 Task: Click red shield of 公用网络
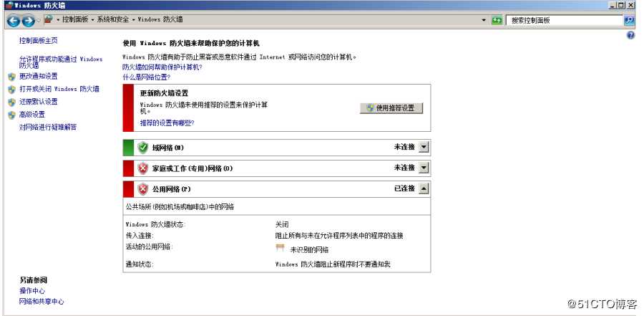[x=142, y=189]
